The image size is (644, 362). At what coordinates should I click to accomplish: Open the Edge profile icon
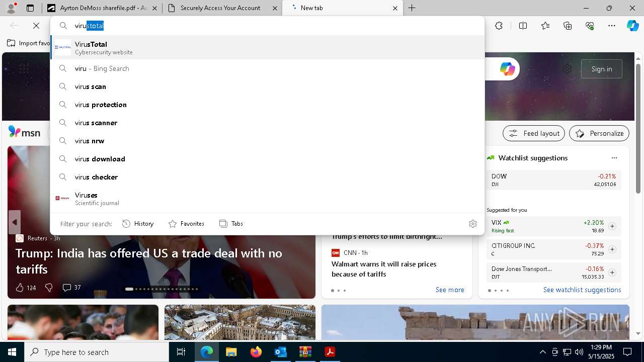tap(11, 8)
